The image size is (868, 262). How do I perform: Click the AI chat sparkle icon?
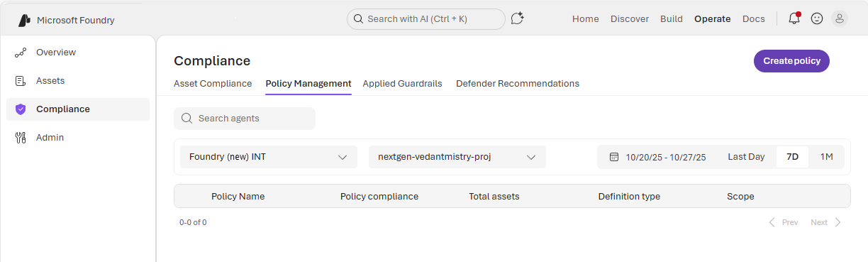[x=518, y=19]
